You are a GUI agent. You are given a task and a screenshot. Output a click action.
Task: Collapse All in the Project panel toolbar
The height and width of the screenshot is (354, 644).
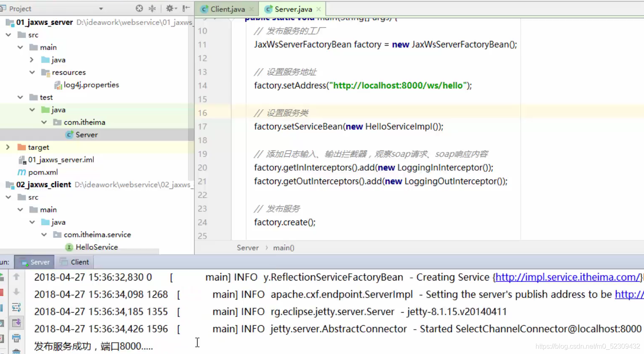[x=151, y=8]
